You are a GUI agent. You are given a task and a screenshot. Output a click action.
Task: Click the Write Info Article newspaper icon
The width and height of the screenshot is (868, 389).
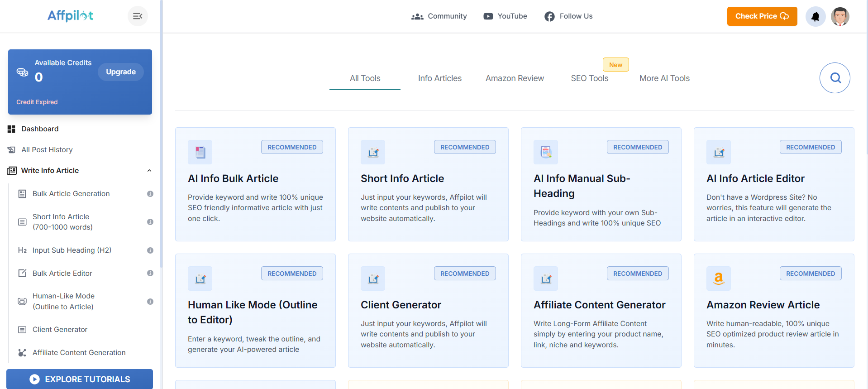tap(12, 171)
